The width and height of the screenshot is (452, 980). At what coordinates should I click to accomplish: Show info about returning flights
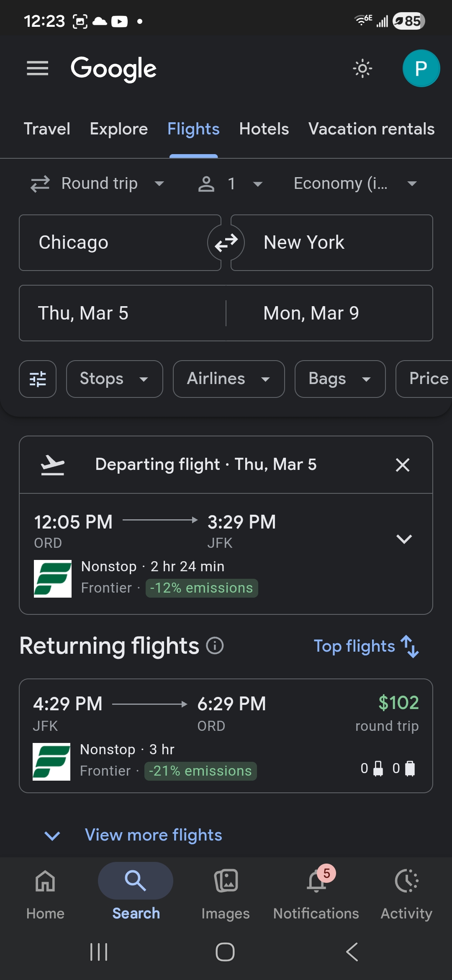coord(215,646)
